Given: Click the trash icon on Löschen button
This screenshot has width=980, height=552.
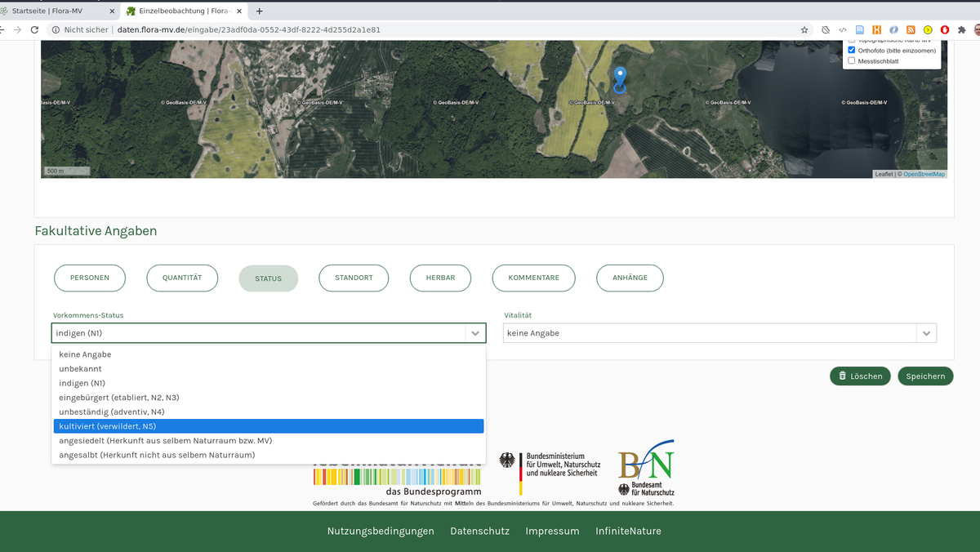Looking at the screenshot, I should 843,376.
